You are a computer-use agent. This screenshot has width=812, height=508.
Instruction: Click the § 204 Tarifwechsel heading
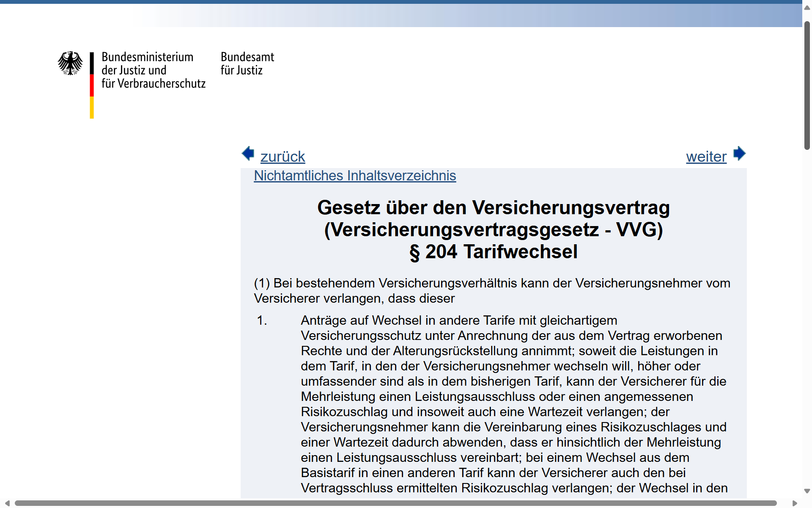click(x=493, y=252)
